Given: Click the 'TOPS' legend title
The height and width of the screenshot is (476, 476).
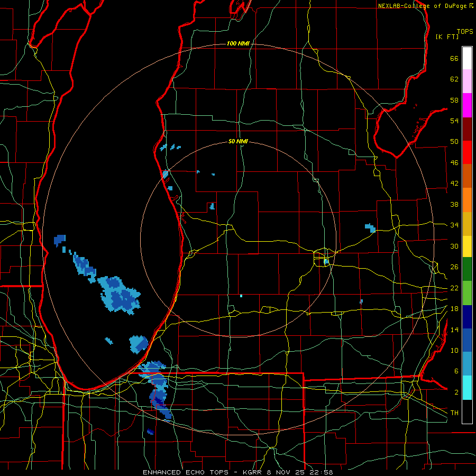Looking at the screenshot, I should (465, 32).
